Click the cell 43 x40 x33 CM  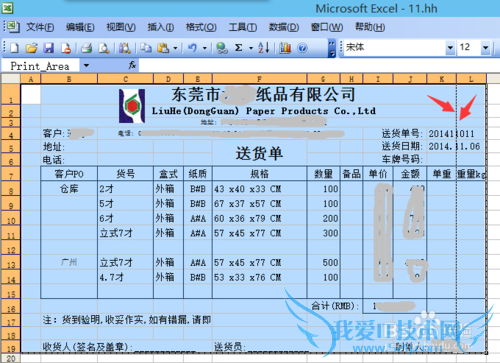pos(259,189)
